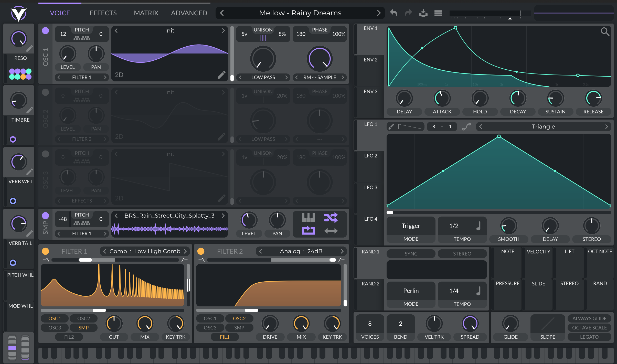Click the LFO 1 paint brush icon
Viewport: 617px width, 364px height.
(391, 126)
